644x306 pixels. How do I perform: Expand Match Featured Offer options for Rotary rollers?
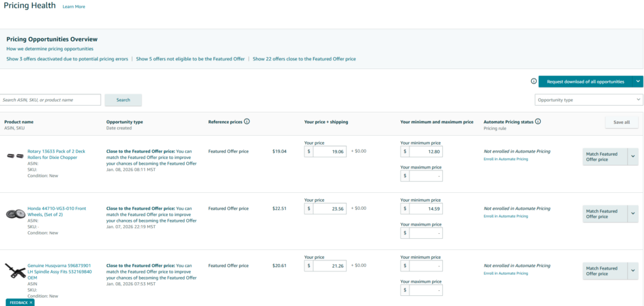[633, 157]
